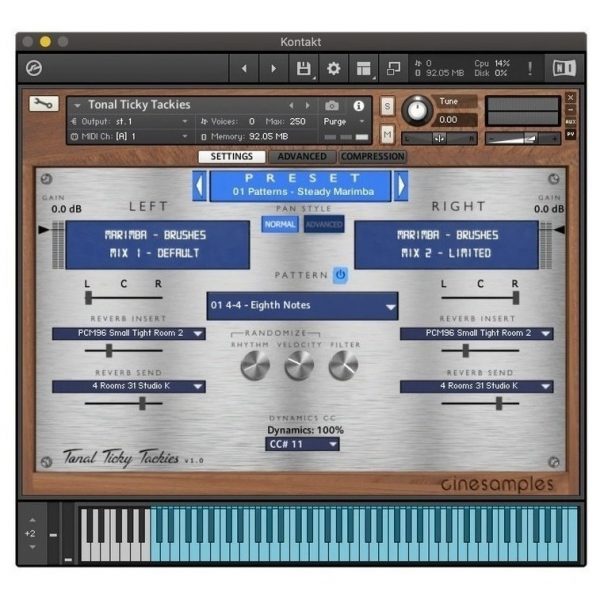
Task: Switch to the SETTINGS tab
Action: (232, 157)
